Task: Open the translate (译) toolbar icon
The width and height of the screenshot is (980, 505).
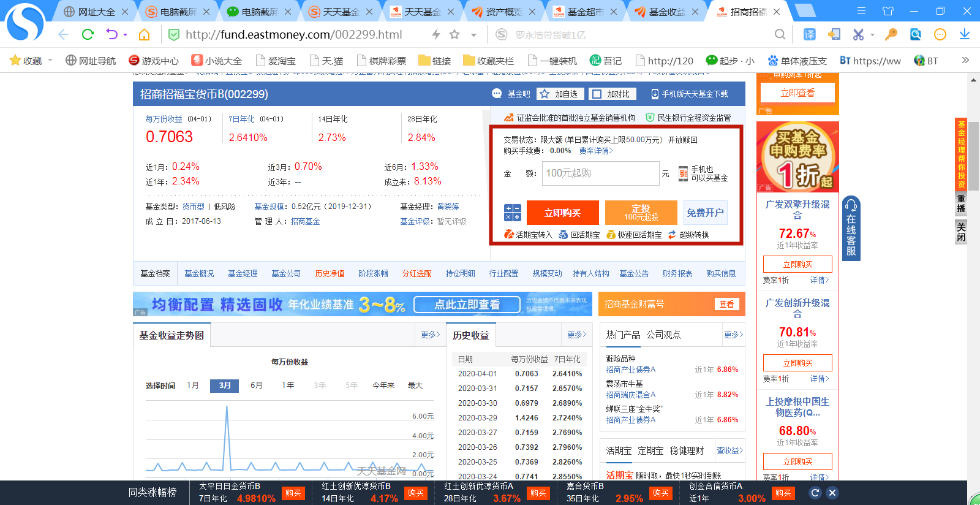Action: point(810,34)
